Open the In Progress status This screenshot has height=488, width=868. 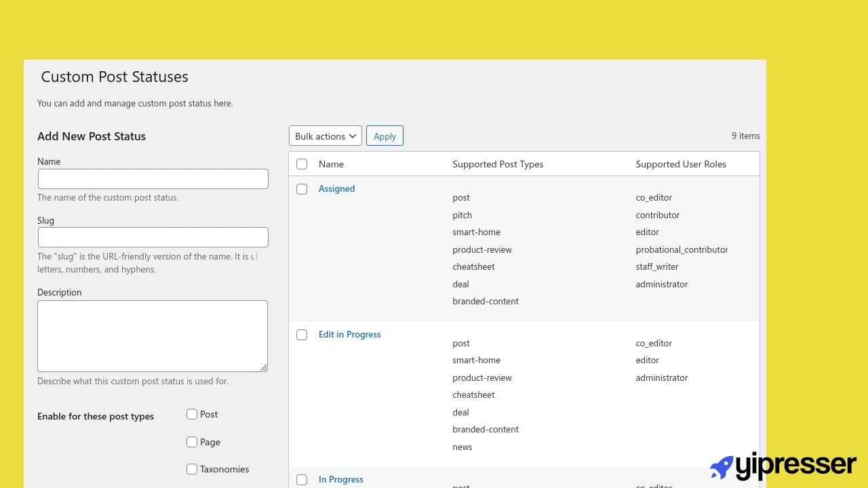pos(340,479)
